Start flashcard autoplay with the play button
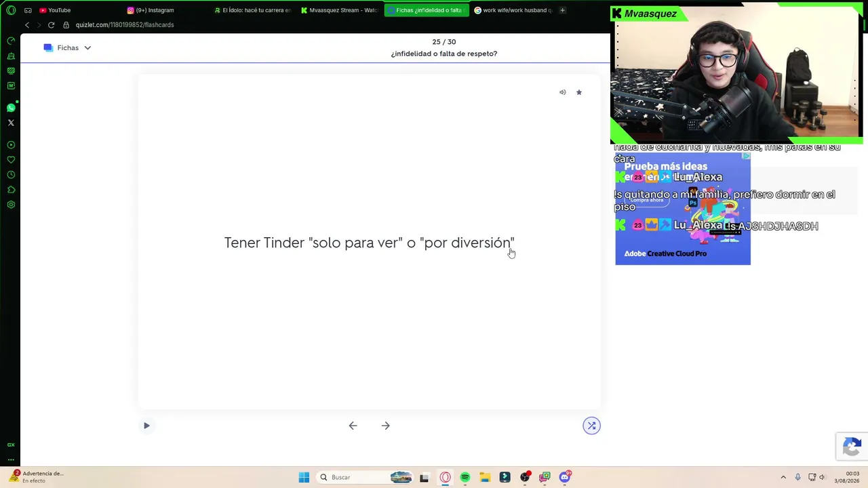This screenshot has width=868, height=488. point(146,426)
